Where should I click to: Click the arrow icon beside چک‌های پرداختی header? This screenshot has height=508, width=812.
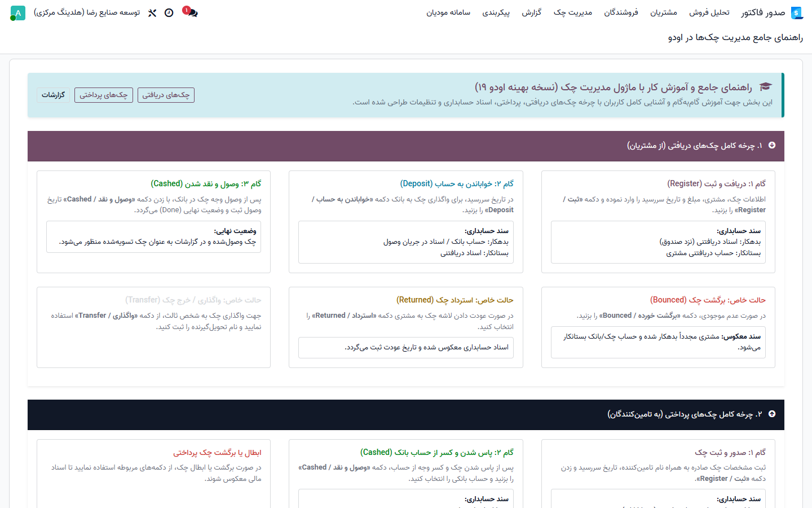pos(772,414)
